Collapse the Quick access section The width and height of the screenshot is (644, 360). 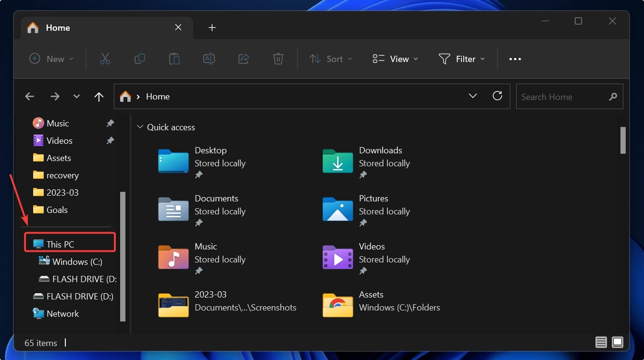click(140, 127)
